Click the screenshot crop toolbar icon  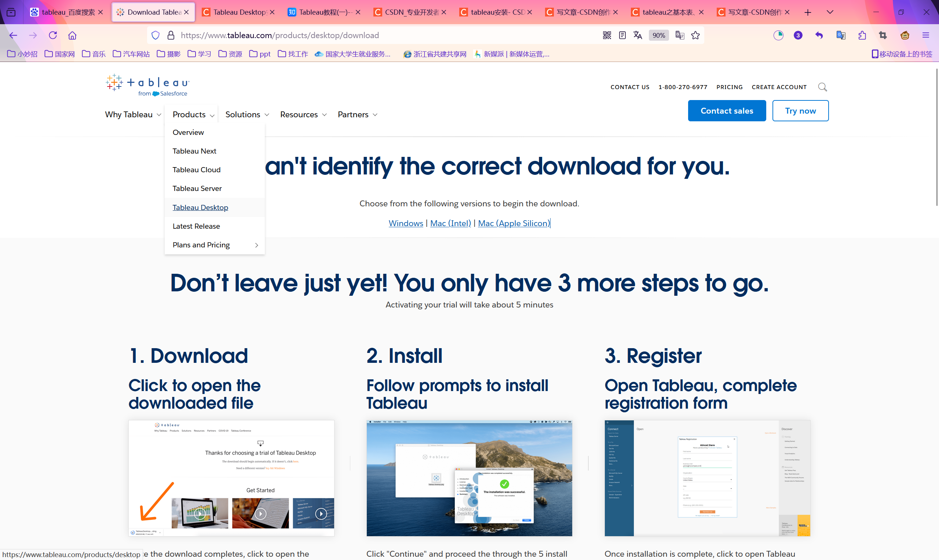click(883, 35)
